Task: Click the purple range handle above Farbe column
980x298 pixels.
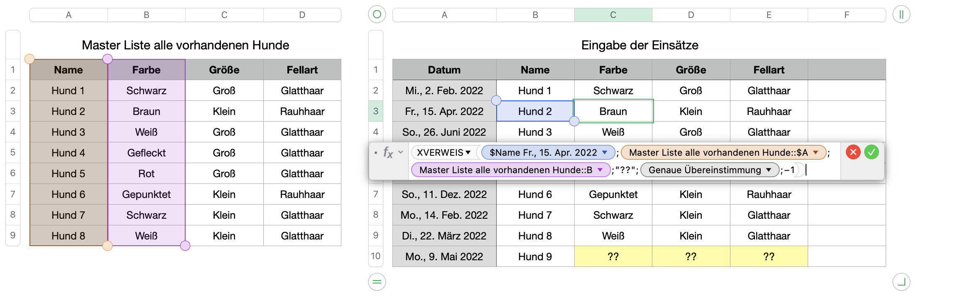Action: (108, 59)
